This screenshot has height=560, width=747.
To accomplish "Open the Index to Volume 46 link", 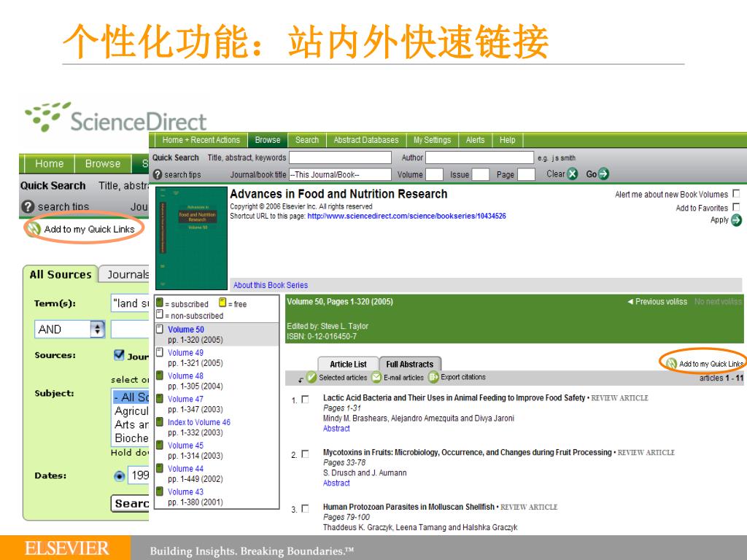I will click(x=198, y=422).
